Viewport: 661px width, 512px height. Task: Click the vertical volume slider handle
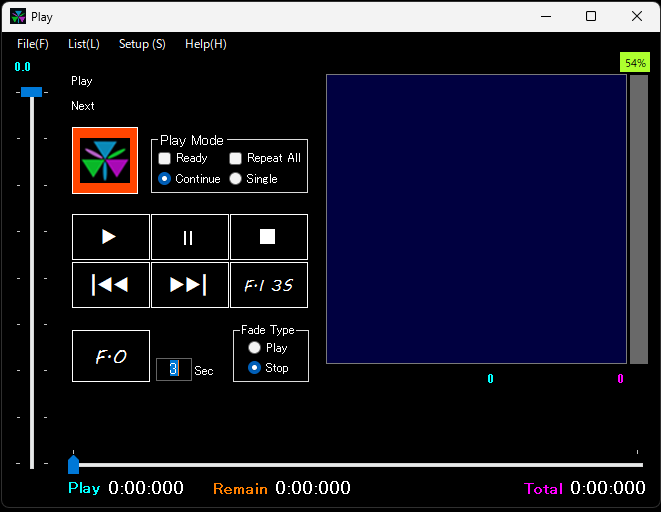pos(32,92)
